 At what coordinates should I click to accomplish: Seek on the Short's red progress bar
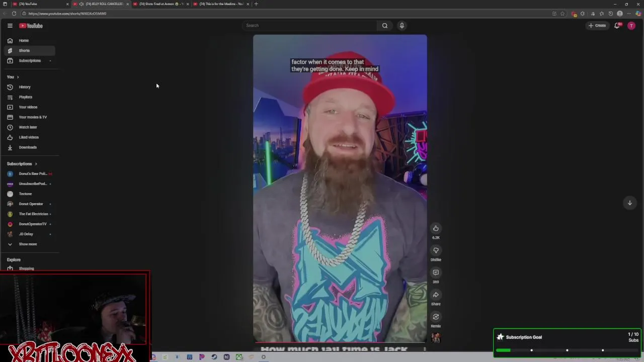tap(340, 342)
